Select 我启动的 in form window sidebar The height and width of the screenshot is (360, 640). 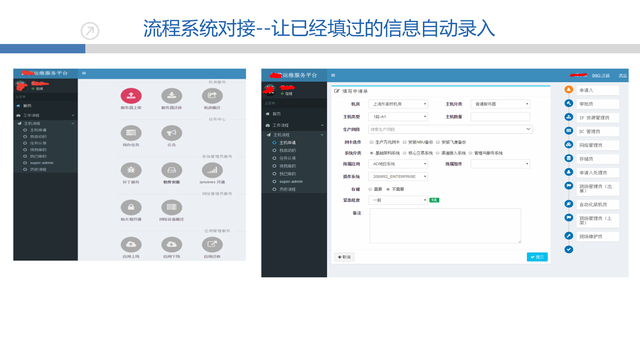[x=287, y=151]
